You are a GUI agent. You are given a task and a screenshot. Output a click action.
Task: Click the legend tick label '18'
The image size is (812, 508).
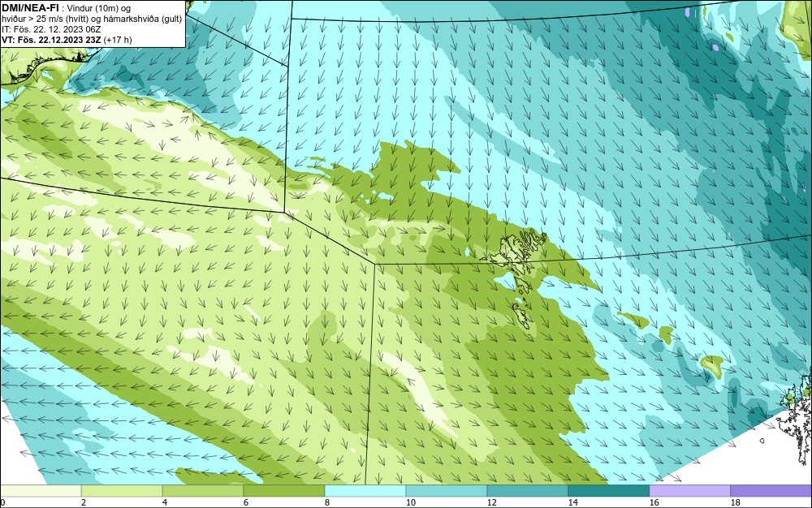[x=735, y=502]
